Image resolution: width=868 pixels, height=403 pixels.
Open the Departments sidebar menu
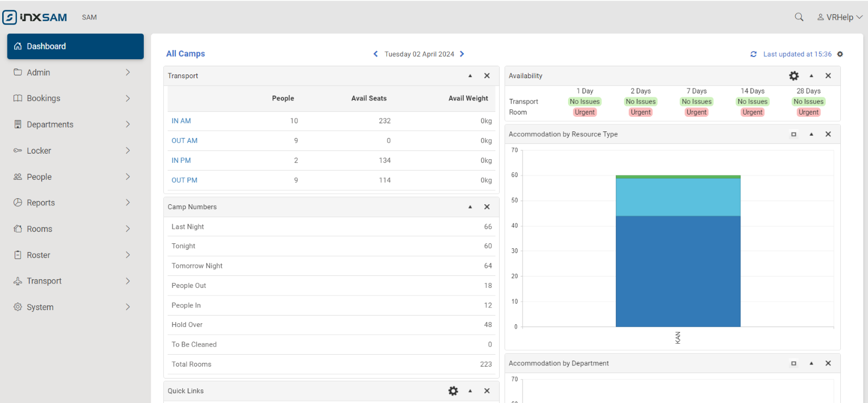(75, 124)
